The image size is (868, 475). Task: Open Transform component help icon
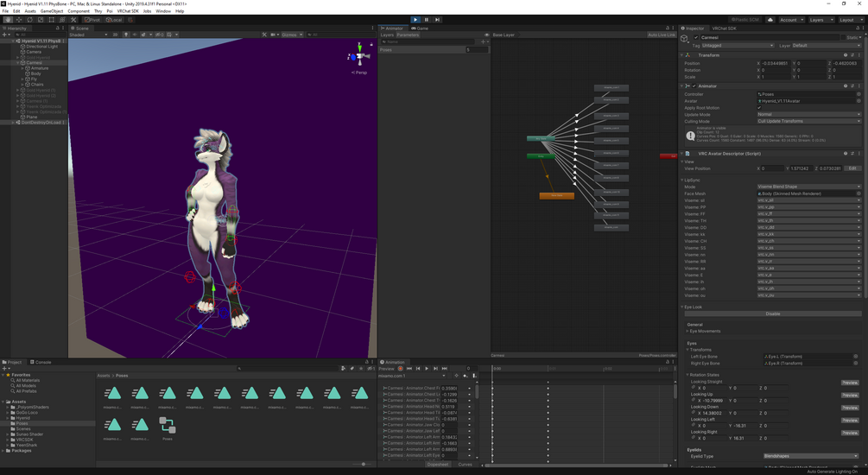click(x=846, y=54)
